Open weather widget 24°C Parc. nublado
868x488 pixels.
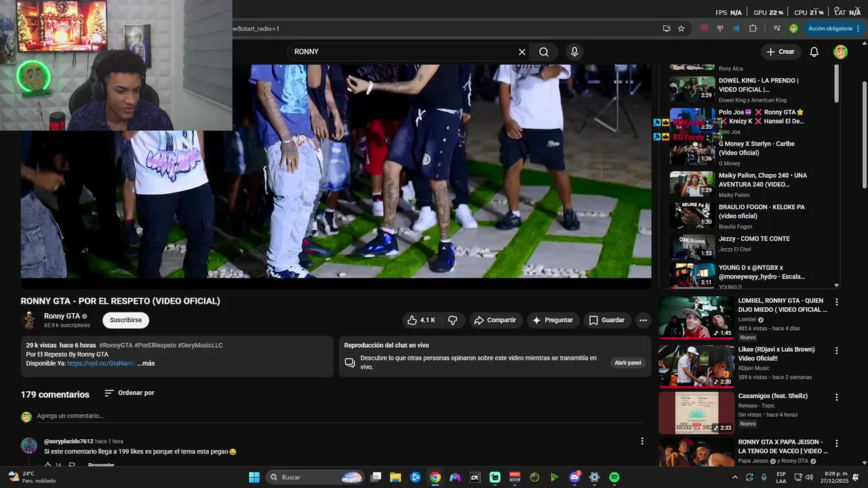point(33,477)
